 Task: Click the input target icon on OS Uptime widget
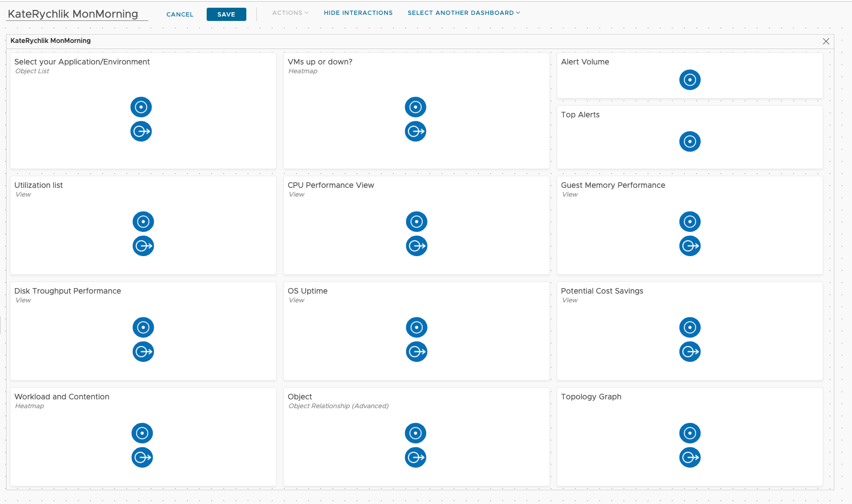[x=416, y=327]
